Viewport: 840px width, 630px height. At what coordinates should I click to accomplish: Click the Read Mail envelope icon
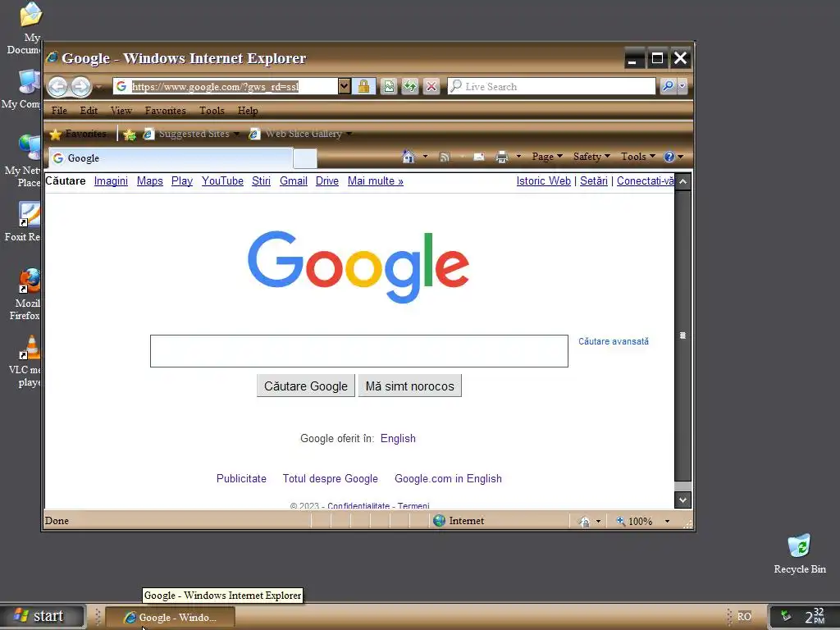pos(479,157)
